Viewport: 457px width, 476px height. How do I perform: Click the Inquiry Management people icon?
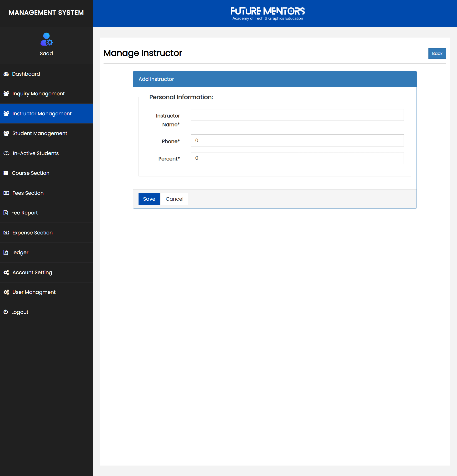click(x=6, y=93)
